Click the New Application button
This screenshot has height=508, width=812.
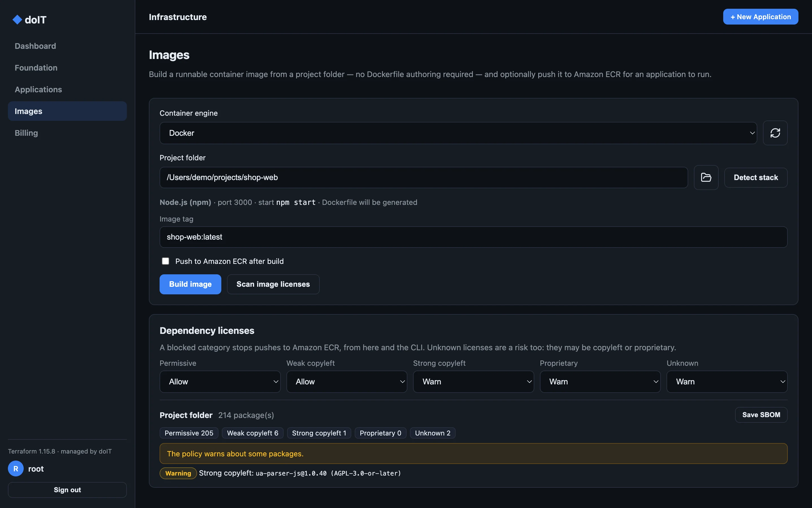(760, 17)
